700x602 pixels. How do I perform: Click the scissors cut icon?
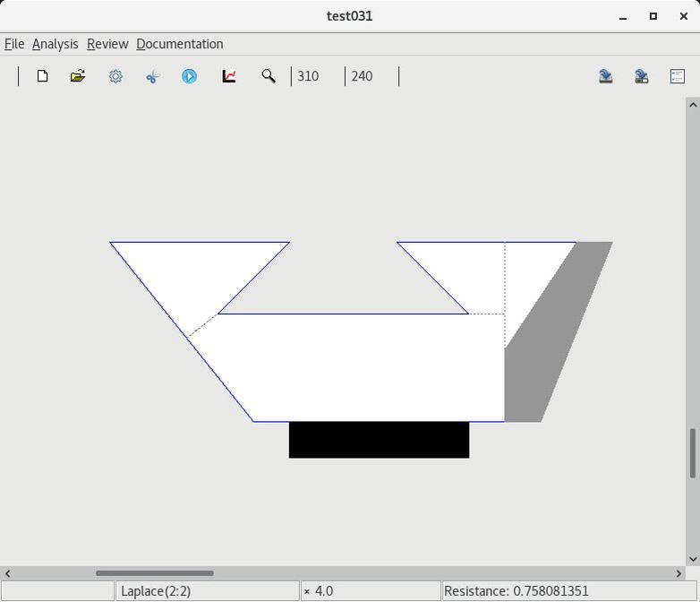152,76
